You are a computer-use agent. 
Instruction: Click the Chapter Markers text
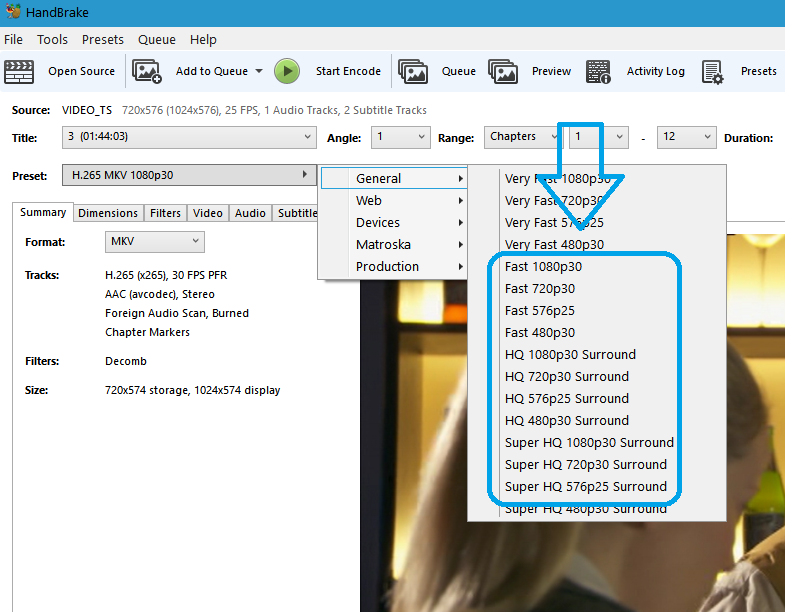point(147,332)
